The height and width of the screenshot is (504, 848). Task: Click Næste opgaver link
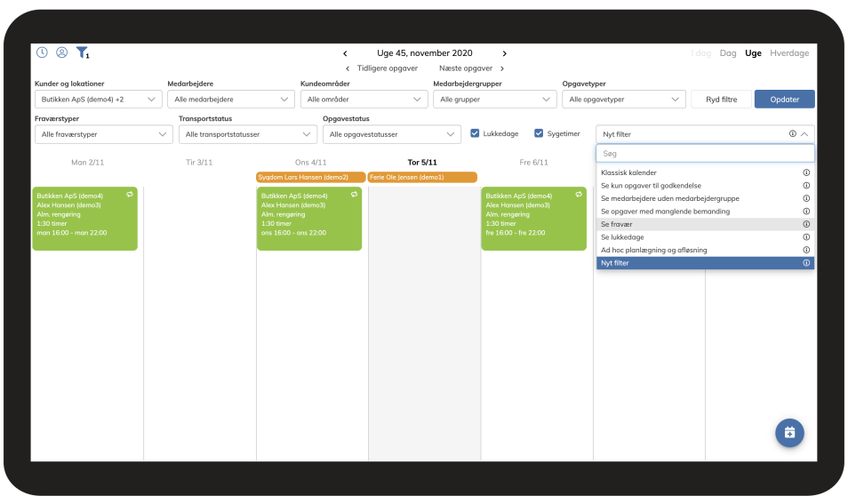pyautogui.click(x=466, y=68)
